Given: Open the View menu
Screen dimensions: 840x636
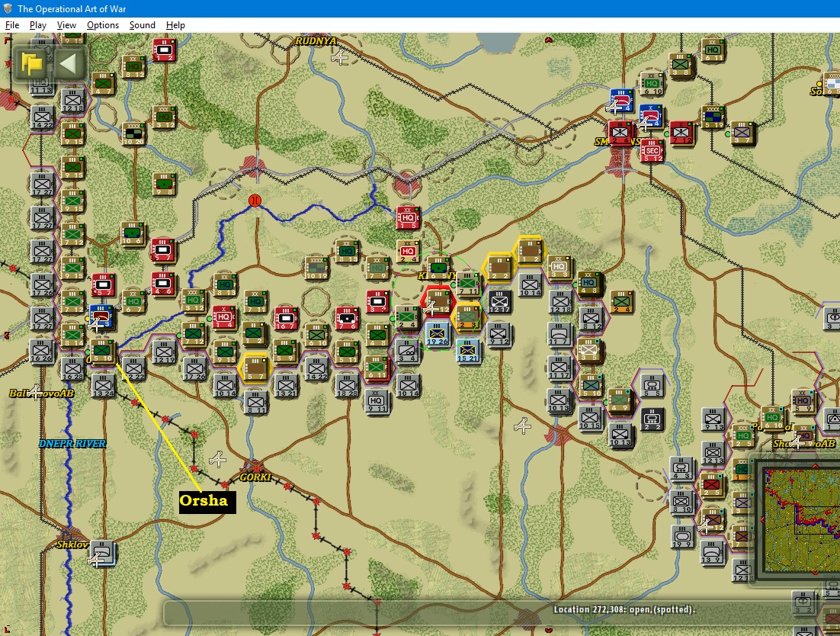Looking at the screenshot, I should pos(66,25).
